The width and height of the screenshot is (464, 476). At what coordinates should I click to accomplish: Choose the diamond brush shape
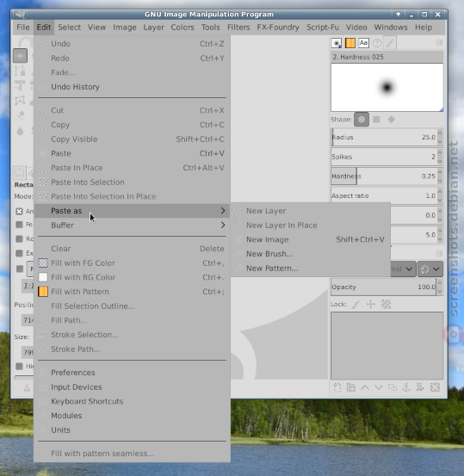(x=391, y=120)
